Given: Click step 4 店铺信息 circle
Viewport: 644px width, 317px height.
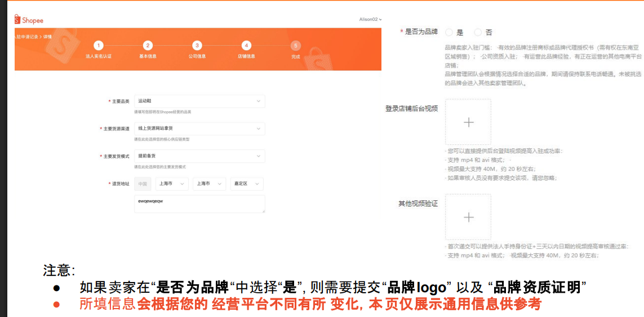Looking at the screenshot, I should tap(246, 46).
